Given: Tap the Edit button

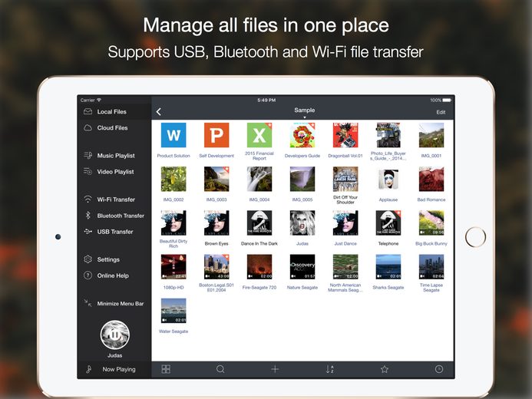Looking at the screenshot, I should pyautogui.click(x=441, y=112).
